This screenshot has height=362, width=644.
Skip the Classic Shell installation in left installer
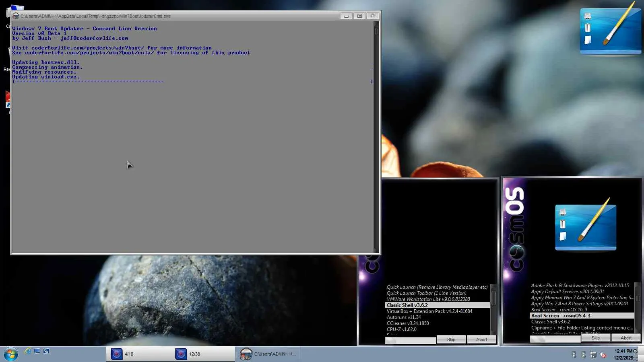coord(451,339)
